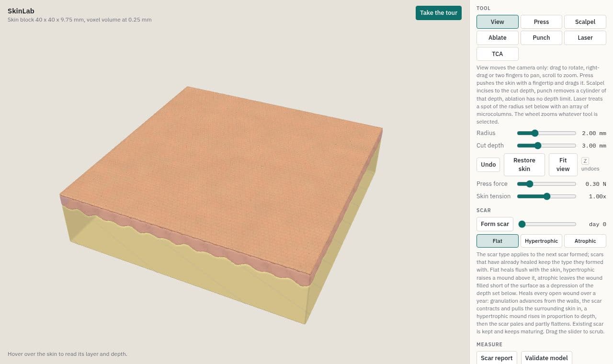Viewport: 613px width, 364px height.
Task: Click the Z undoes shortcut hint
Action: (590, 164)
